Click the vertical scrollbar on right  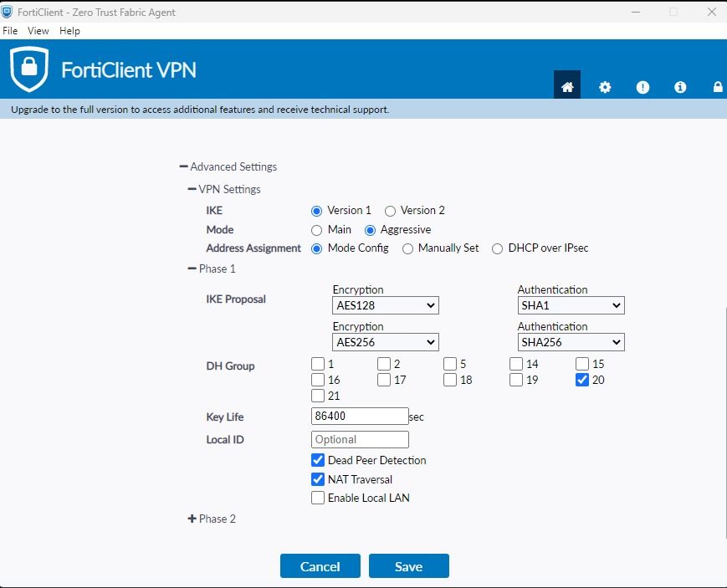point(724,422)
